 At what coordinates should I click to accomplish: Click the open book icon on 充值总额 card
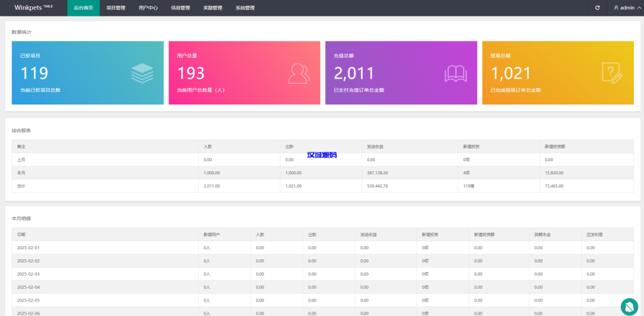[x=455, y=74]
